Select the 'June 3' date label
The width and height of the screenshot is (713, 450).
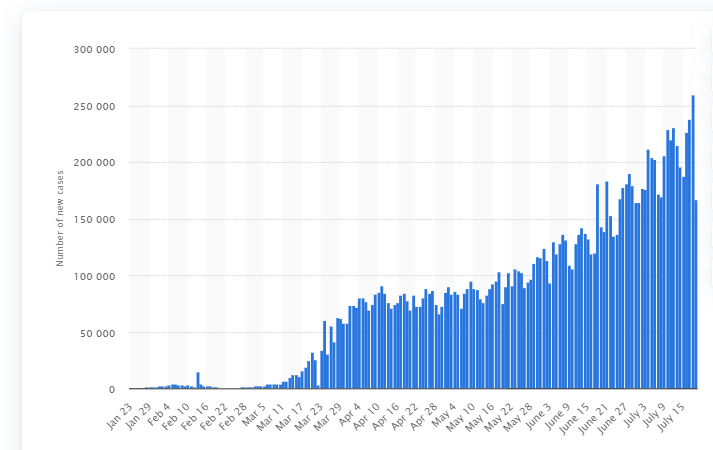(x=540, y=415)
